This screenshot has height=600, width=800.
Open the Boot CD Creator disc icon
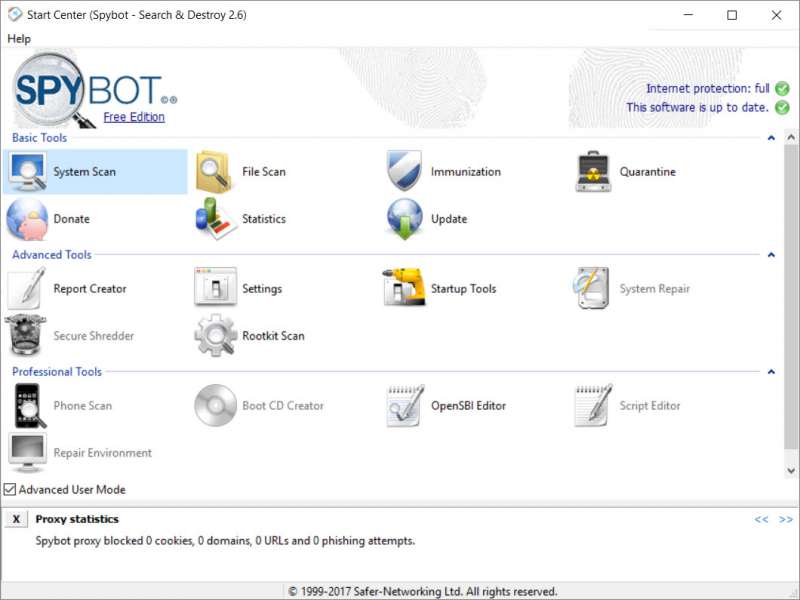(x=215, y=405)
